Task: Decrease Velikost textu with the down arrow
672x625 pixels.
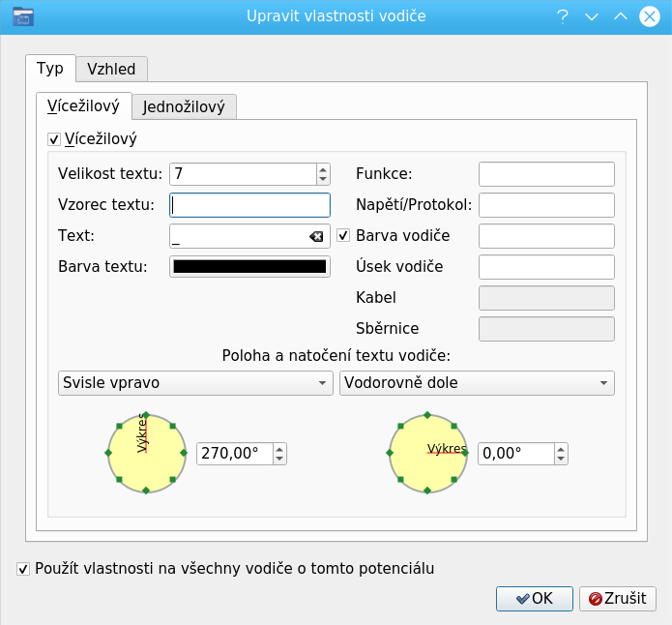Action: pos(322,179)
